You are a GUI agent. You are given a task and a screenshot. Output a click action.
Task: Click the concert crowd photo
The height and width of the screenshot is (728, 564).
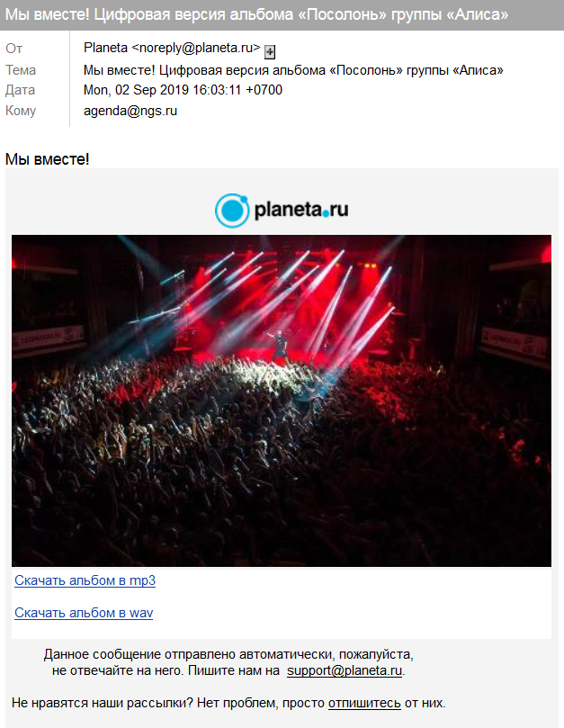pos(282,400)
